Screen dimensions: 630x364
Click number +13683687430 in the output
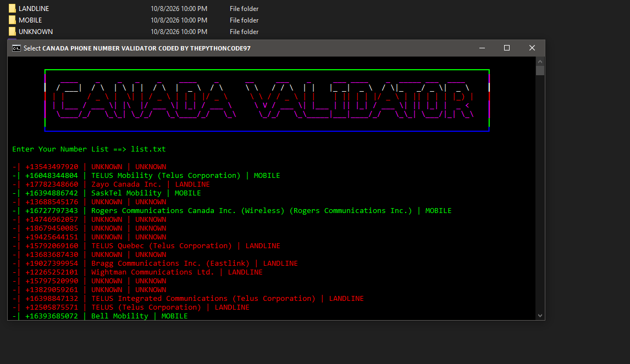52,254
